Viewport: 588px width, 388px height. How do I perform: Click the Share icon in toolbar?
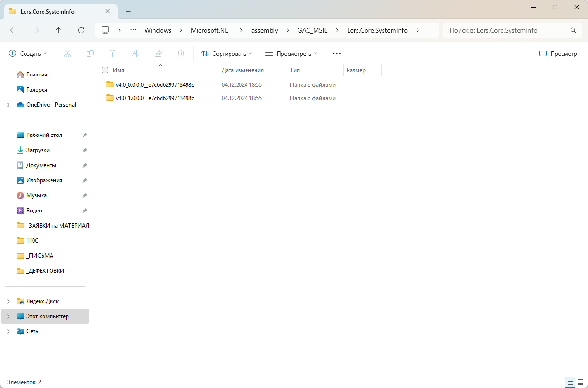point(158,54)
